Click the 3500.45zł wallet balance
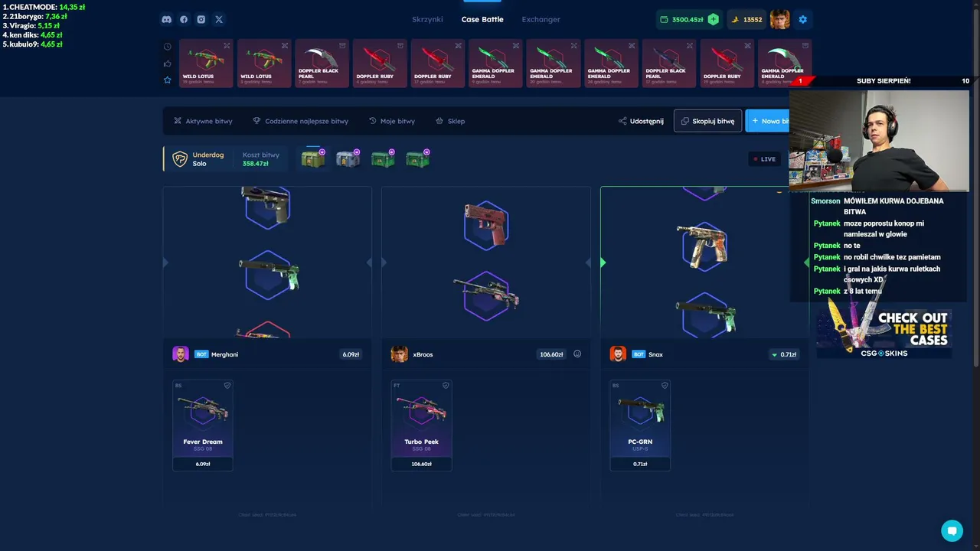 (x=687, y=20)
